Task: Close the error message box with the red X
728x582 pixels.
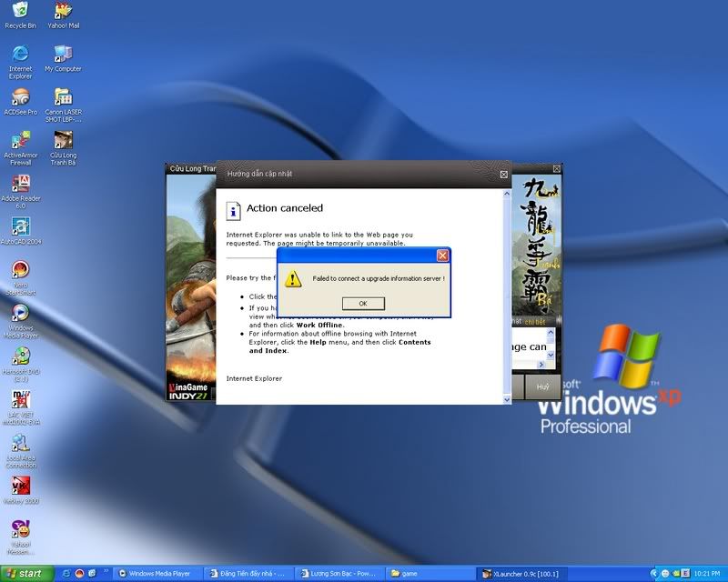Action: point(443,256)
